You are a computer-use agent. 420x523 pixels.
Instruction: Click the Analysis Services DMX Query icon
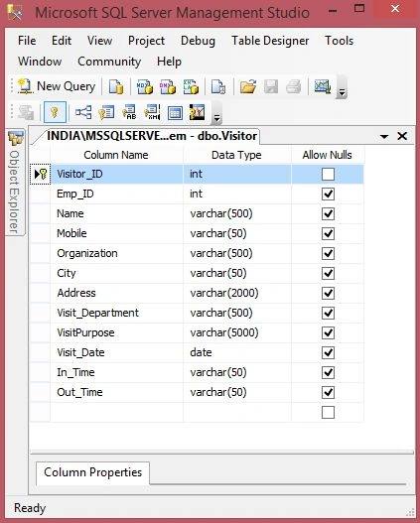coord(168,86)
